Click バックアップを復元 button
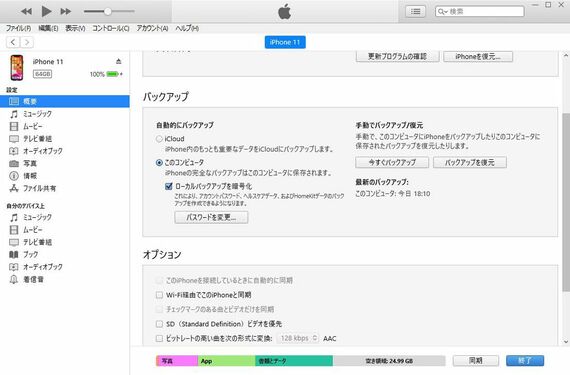Viewport: 570px width, 375px height. coord(470,162)
